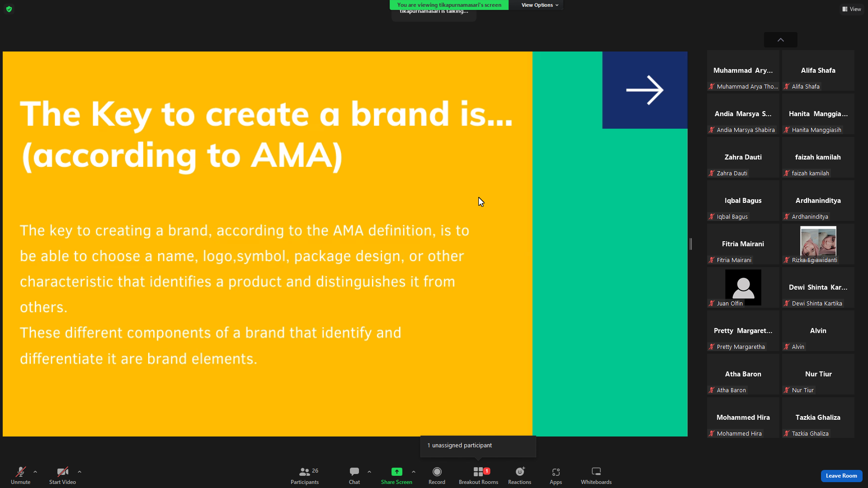
Task: Start recording with Record button
Action: [x=437, y=476]
